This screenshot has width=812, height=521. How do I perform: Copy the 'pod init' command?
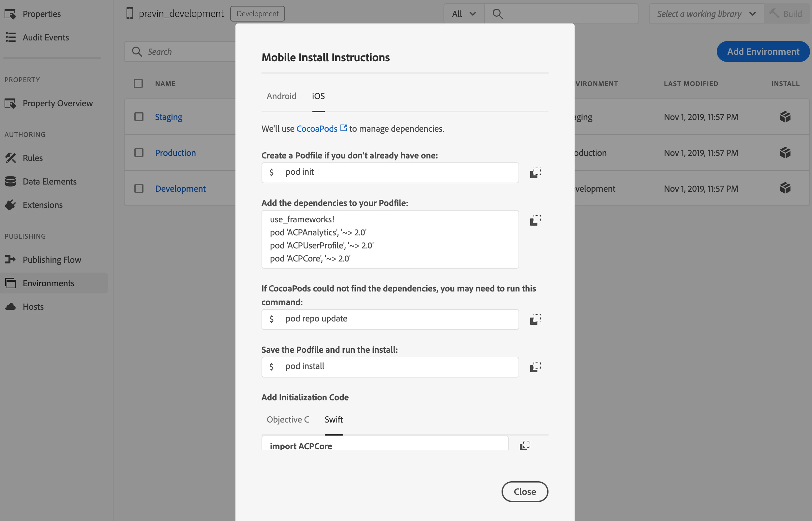pyautogui.click(x=535, y=172)
